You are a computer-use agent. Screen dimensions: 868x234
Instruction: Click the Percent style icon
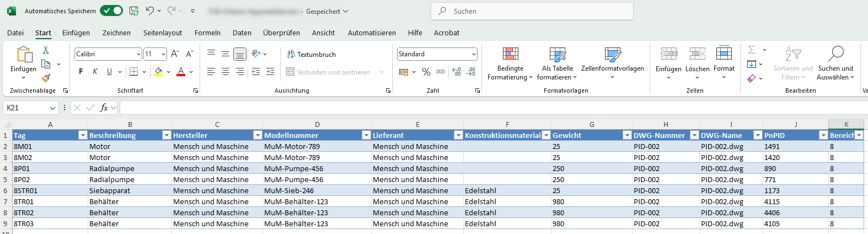[x=426, y=72]
